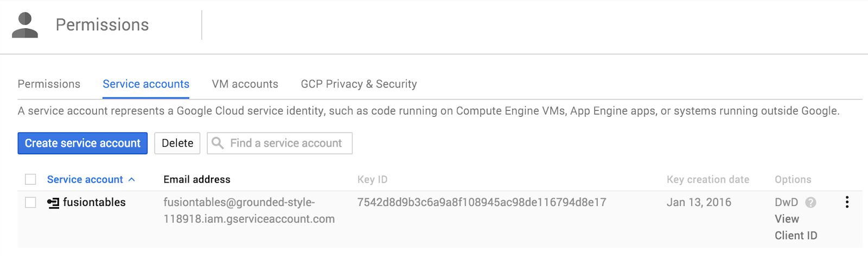
Task: Sort by Service account column header
Action: pos(85,179)
